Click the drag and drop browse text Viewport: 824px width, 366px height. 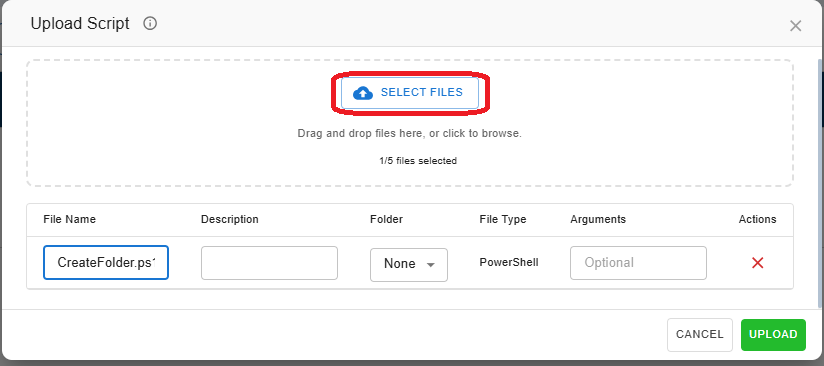coord(409,134)
